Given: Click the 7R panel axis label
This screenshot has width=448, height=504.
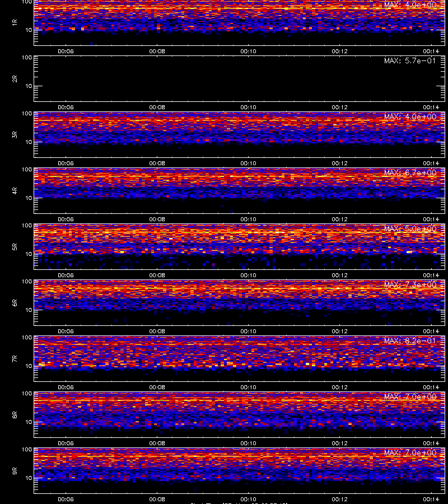Looking at the screenshot, I should [x=15, y=359].
